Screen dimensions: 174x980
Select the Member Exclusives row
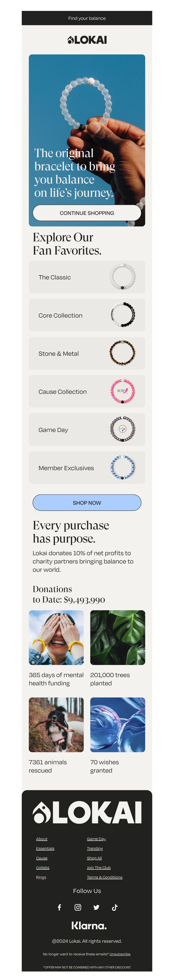tap(87, 468)
